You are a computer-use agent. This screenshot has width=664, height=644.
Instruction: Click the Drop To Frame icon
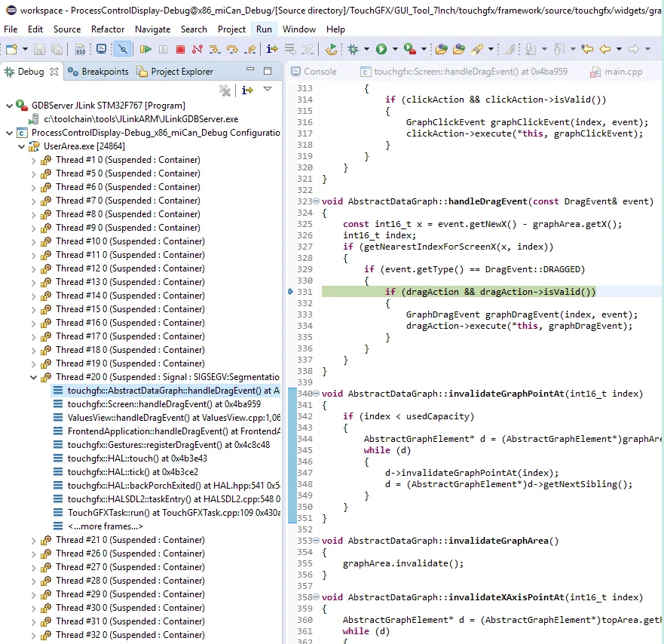point(290,49)
